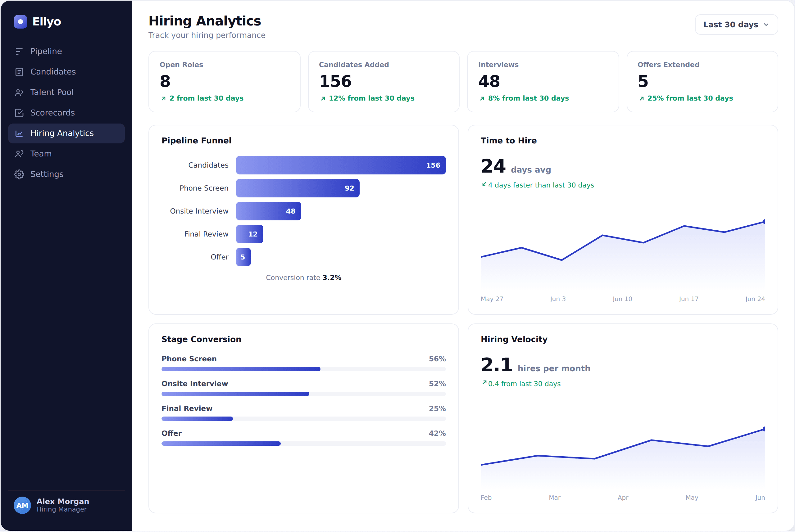Open the Pipeline menu item

click(66, 51)
